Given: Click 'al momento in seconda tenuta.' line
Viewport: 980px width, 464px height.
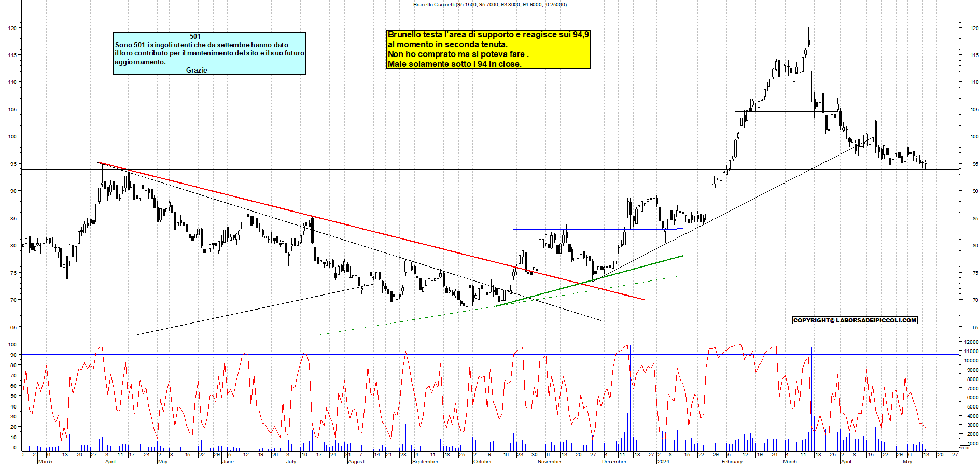Looking at the screenshot, I should coord(447,44).
